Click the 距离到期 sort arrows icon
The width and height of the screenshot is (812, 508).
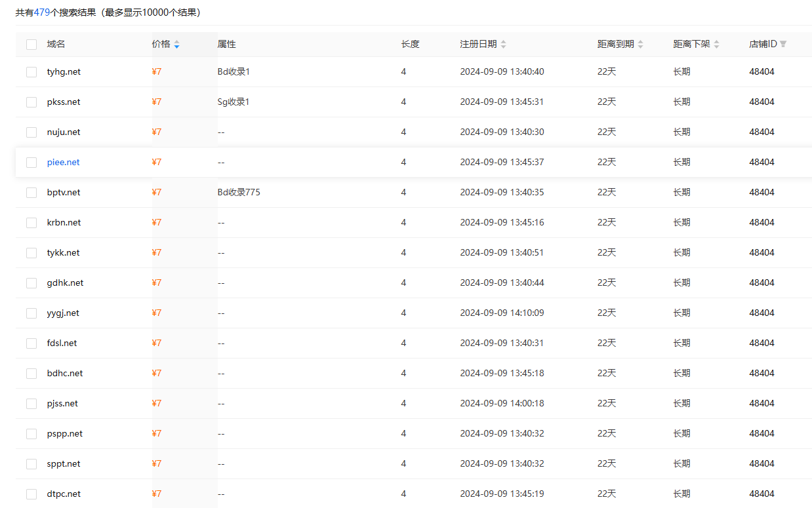640,45
